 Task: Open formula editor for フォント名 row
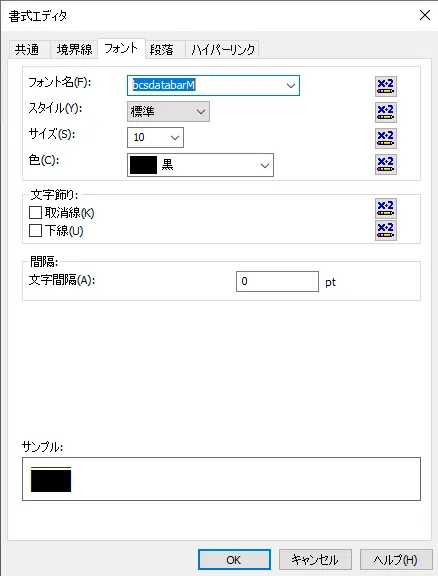click(385, 86)
